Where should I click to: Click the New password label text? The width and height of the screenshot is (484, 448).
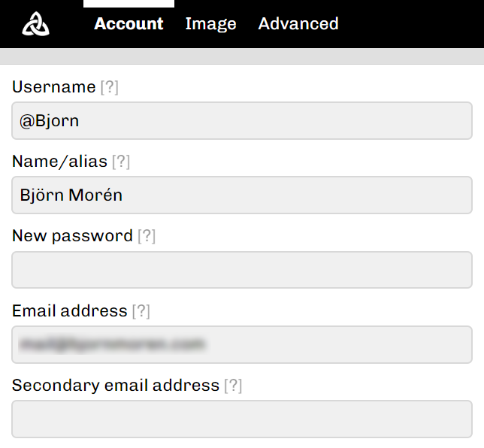pos(72,236)
